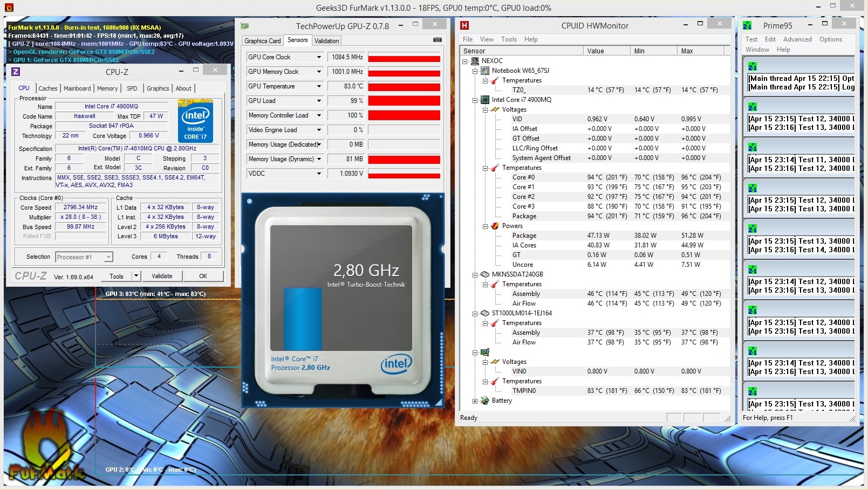Switch to the Mainboard tab in CPU-Z

[77, 88]
